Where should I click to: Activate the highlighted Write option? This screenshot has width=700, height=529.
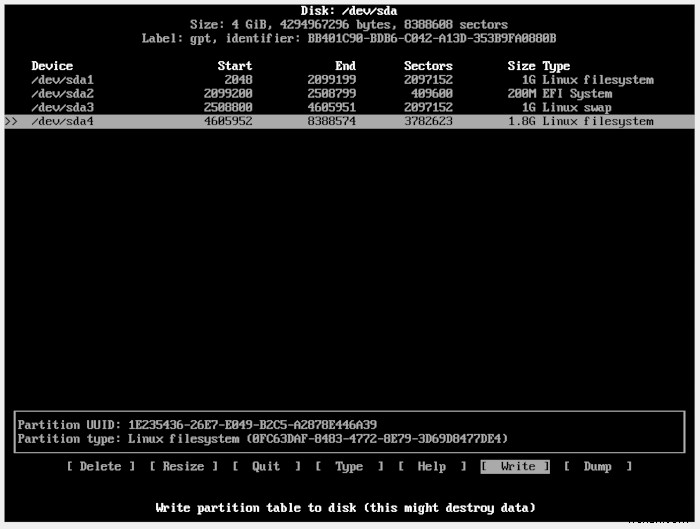click(x=515, y=467)
